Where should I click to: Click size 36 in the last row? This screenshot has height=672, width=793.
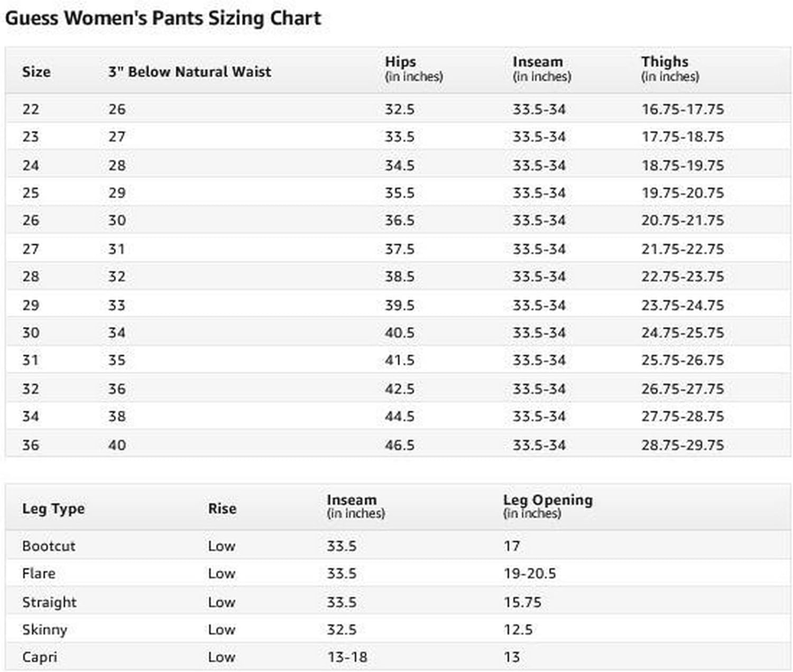(x=31, y=445)
